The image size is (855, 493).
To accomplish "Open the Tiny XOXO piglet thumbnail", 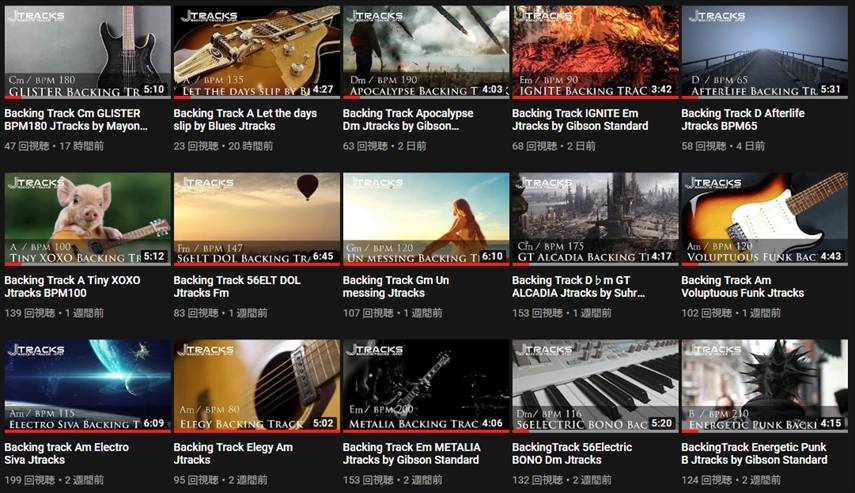I will pos(88,219).
